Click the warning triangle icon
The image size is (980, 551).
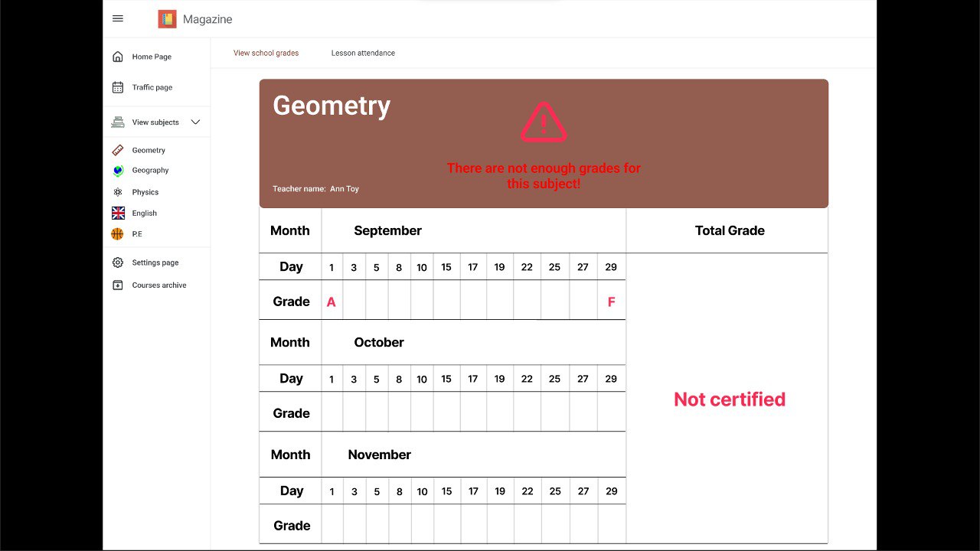544,122
